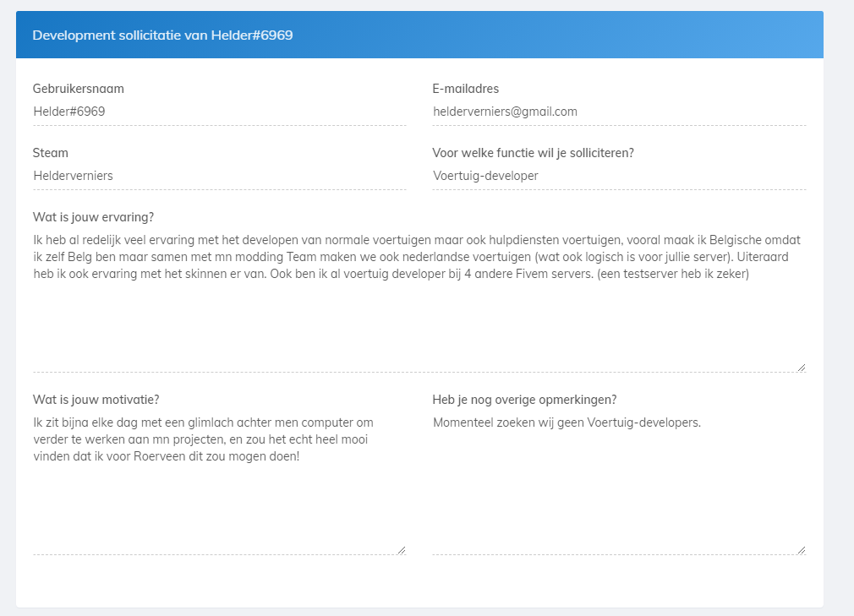Click the 'Momenteel zoeken wij geen Voertuig-developers' text
This screenshot has width=854, height=616.
[x=567, y=422]
